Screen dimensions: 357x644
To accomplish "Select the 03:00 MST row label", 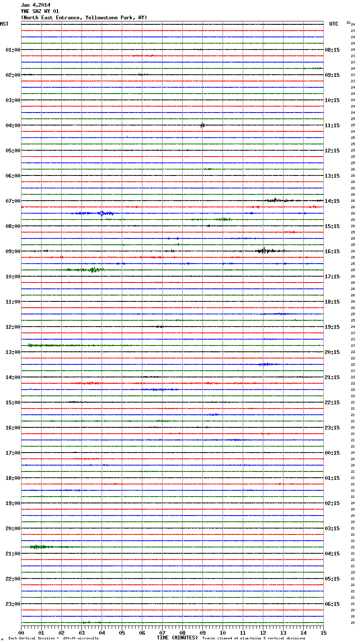I will coord(13,100).
